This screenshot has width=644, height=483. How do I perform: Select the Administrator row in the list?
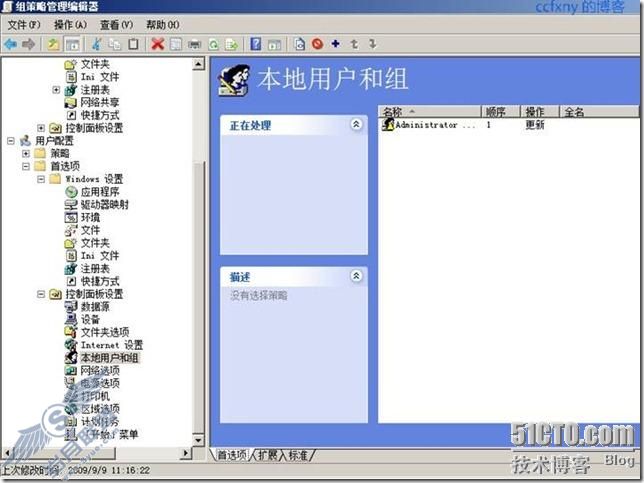point(509,124)
